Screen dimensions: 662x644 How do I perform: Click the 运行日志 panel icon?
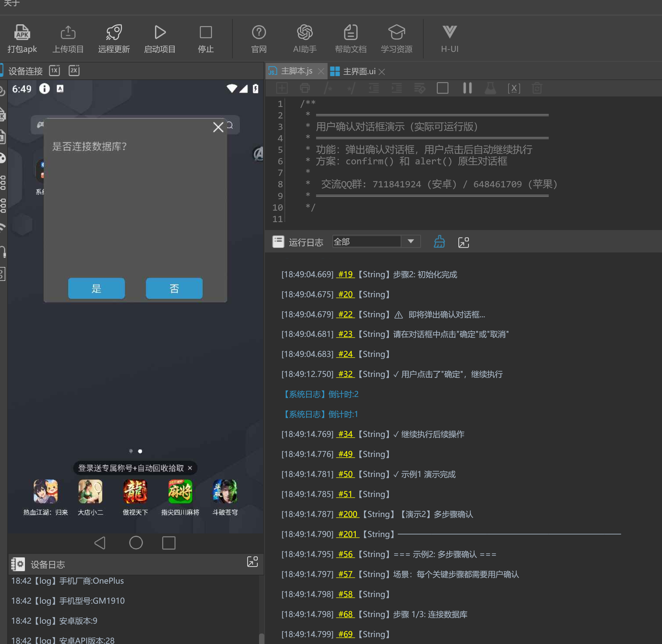(278, 242)
